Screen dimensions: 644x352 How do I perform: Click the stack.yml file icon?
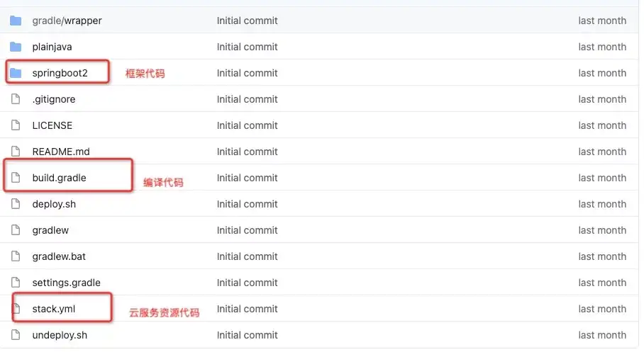16,309
